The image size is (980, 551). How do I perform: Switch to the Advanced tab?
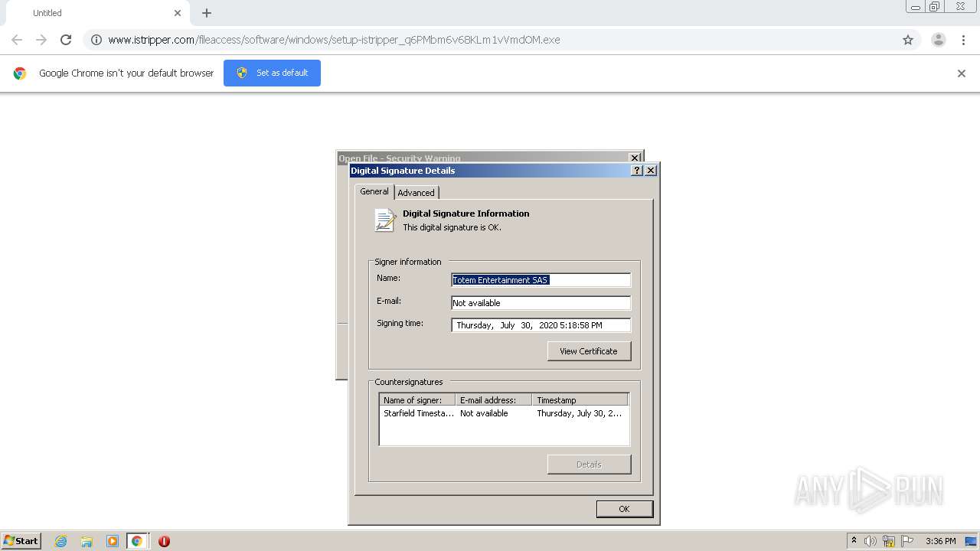(416, 193)
